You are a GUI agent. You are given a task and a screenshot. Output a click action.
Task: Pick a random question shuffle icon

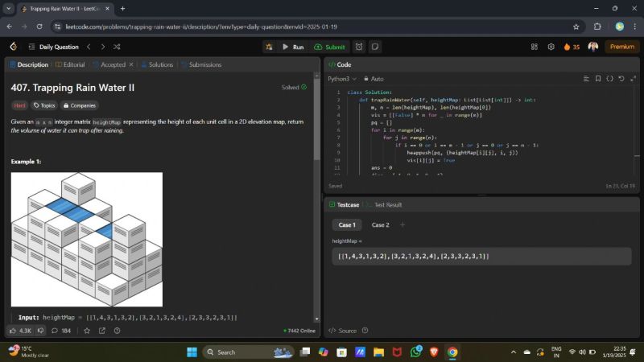coord(117,47)
